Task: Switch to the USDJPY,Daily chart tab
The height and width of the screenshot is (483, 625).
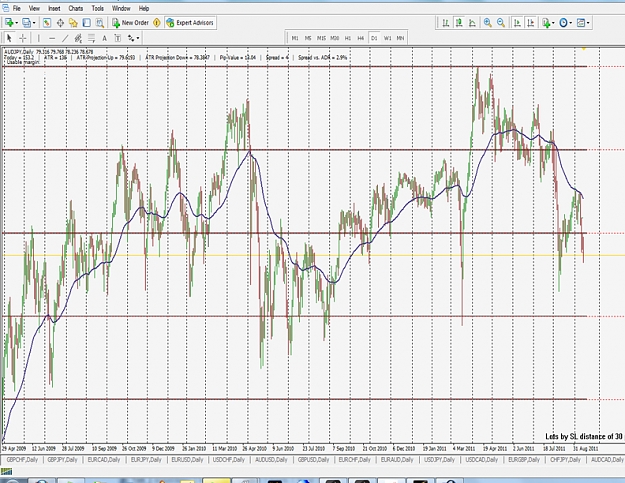Action: (439, 459)
